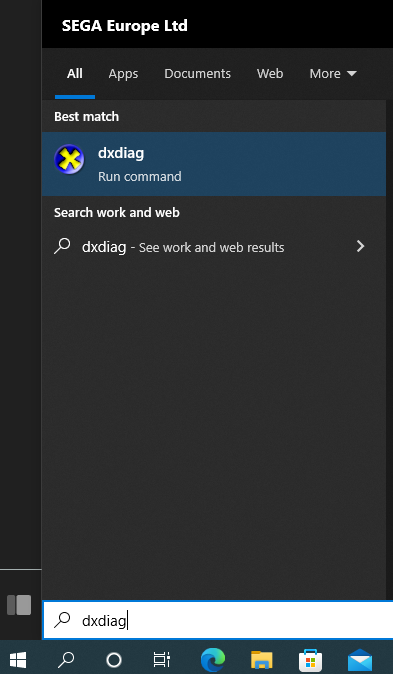Expand web results with the right chevron
Viewport: 393px width, 674px height.
pyautogui.click(x=361, y=246)
